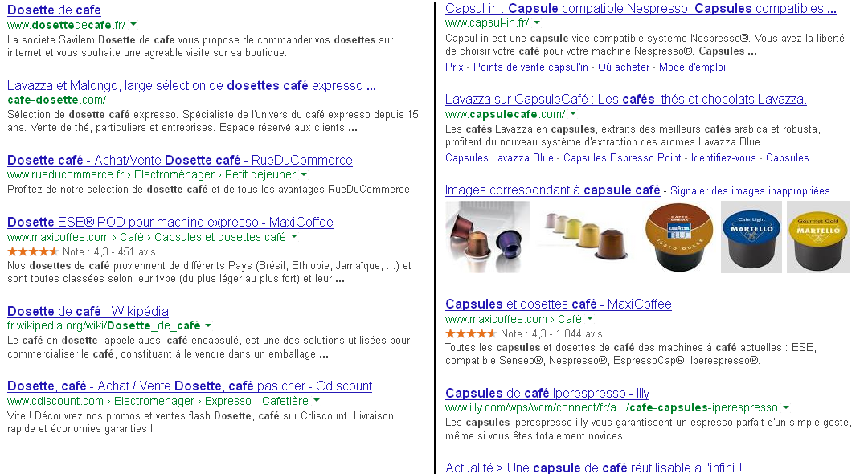
Task: Open 'Capsules Espresso Point' sitelink
Action: pyautogui.click(x=622, y=157)
